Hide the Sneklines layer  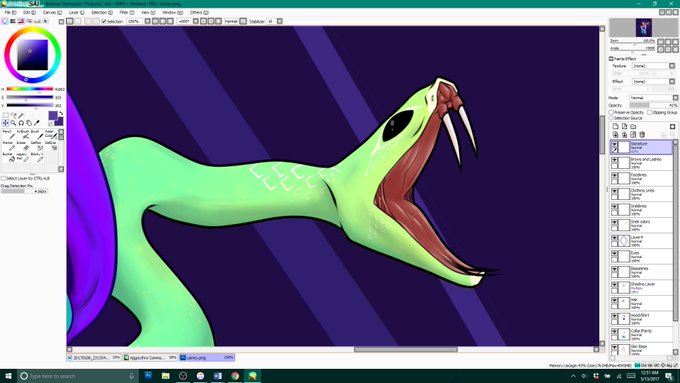(615, 207)
